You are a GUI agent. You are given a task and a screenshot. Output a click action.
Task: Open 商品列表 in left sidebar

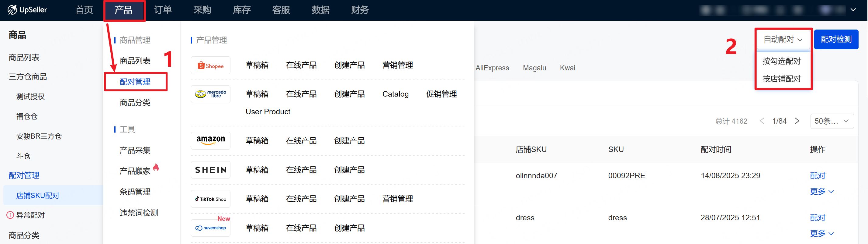coord(24,57)
